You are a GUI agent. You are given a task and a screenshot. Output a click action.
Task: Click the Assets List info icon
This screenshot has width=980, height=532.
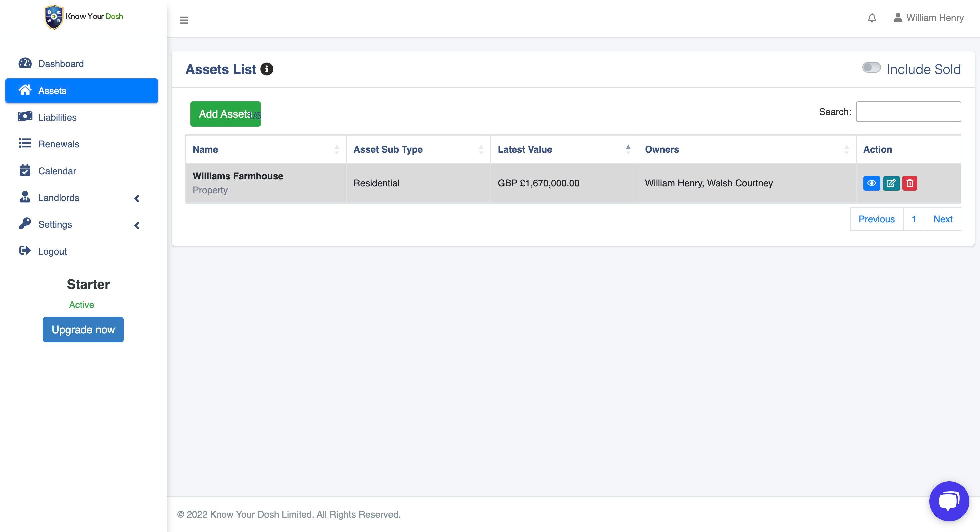tap(267, 69)
